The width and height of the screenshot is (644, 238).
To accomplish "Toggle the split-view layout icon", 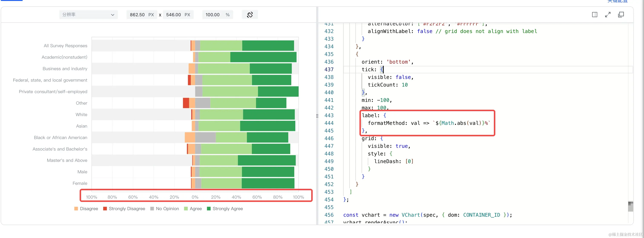I will tap(595, 15).
